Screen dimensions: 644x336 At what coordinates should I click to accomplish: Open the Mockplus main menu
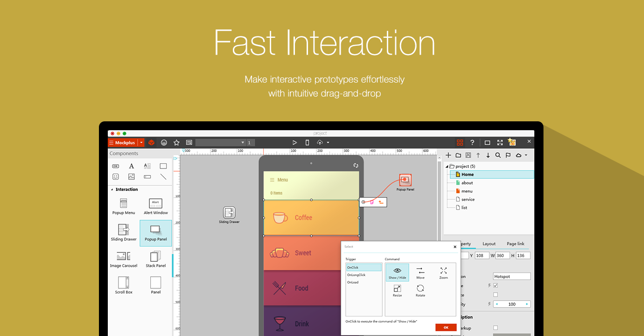123,142
